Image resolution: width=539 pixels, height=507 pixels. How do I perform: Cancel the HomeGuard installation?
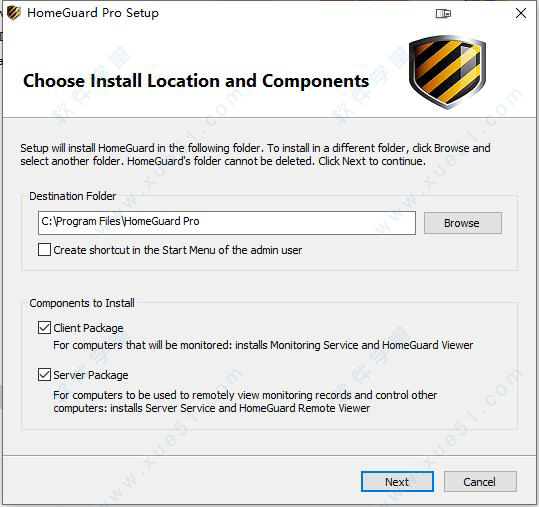tap(480, 482)
